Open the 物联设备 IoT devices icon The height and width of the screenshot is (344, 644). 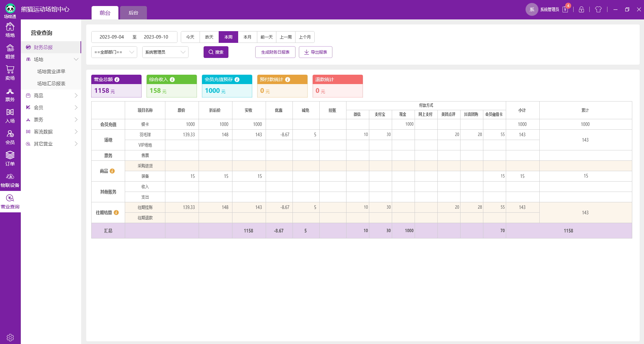click(x=10, y=180)
